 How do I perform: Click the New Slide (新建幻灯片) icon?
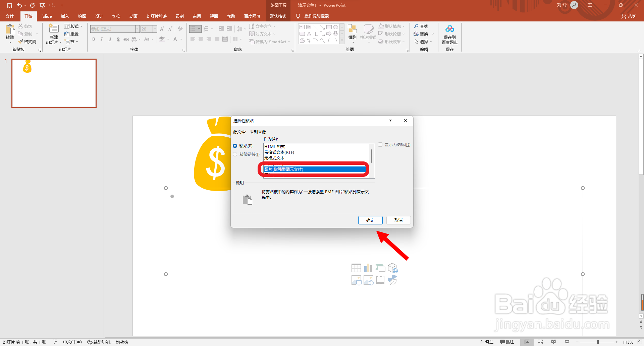click(54, 29)
